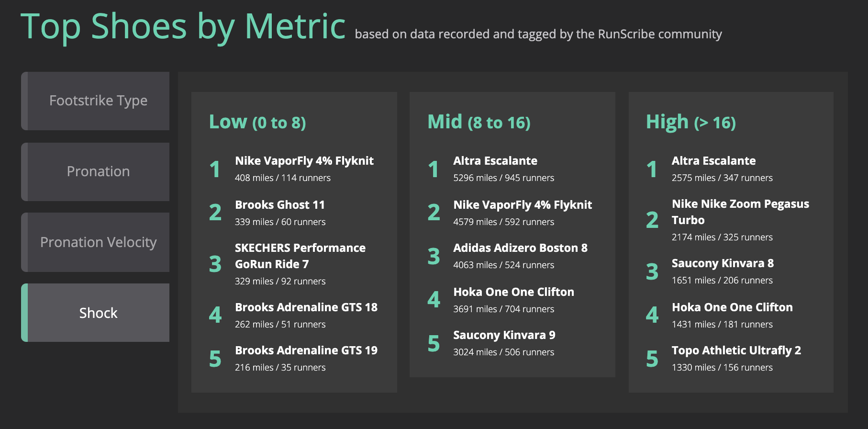Click Altra Escalante in the Mid column

tap(495, 161)
